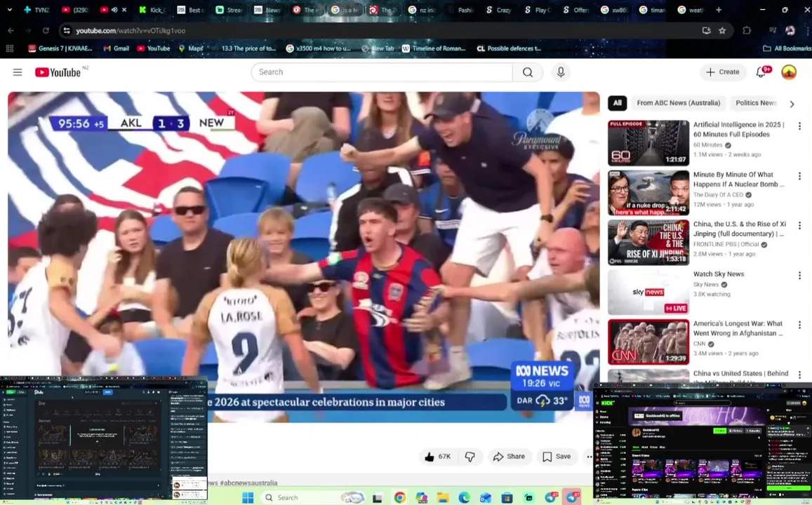
Task: View site information for youtube.com
Action: [x=66, y=31]
